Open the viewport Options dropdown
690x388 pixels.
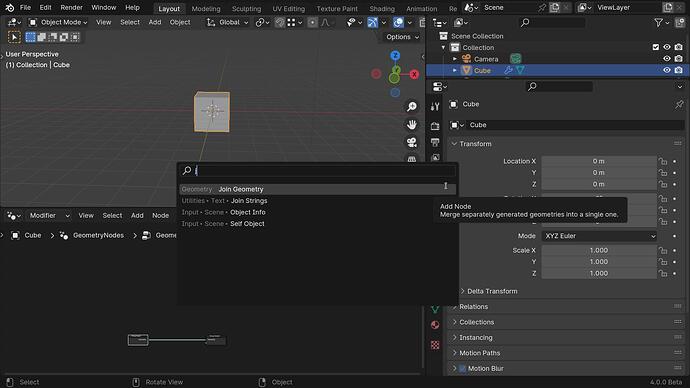(x=402, y=37)
